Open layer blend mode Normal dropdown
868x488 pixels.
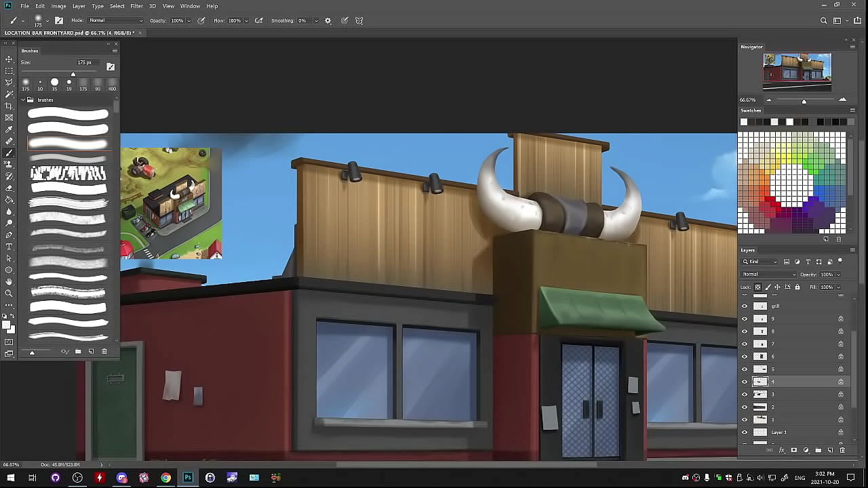[769, 274]
